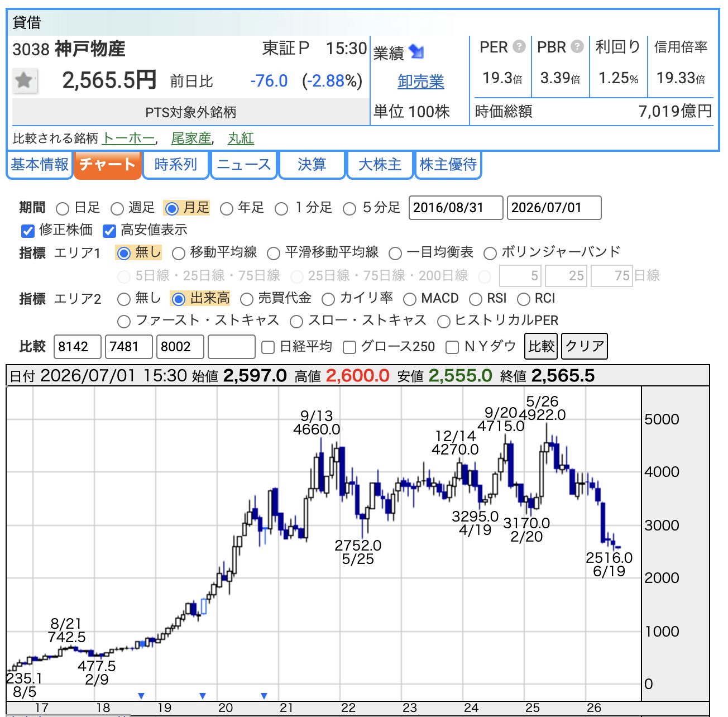The height and width of the screenshot is (717, 728).
Task: Select RCI indicator option
Action: tap(524, 299)
